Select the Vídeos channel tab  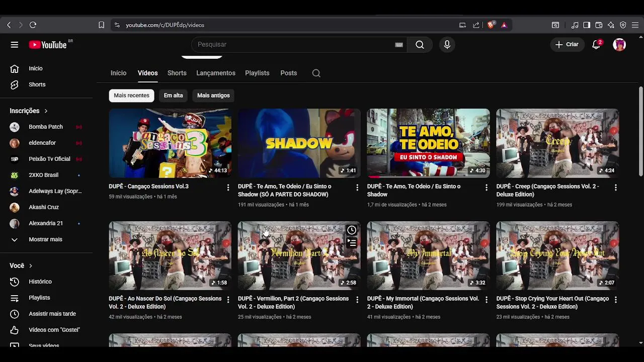(x=147, y=73)
